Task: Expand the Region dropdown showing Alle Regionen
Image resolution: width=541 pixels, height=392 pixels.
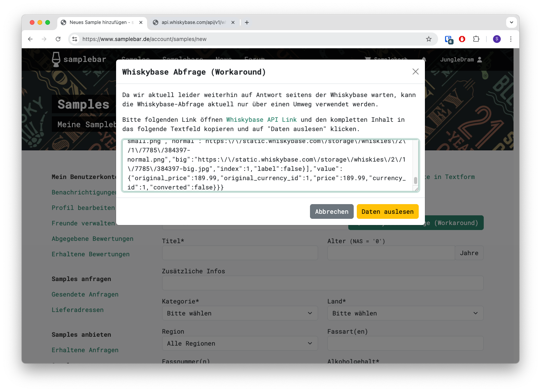Action: click(240, 343)
